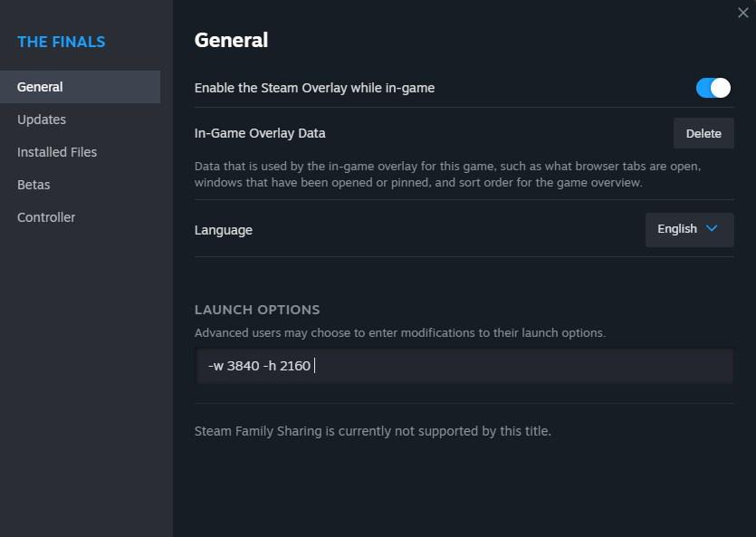Focus the launch options text field

pos(464,366)
